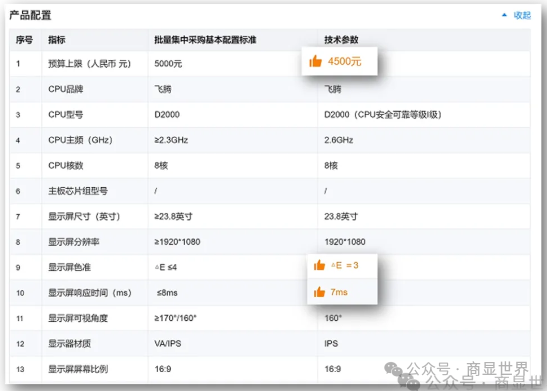
Task: Click the thumbs-up icon beside △E =3
Action: point(319,265)
